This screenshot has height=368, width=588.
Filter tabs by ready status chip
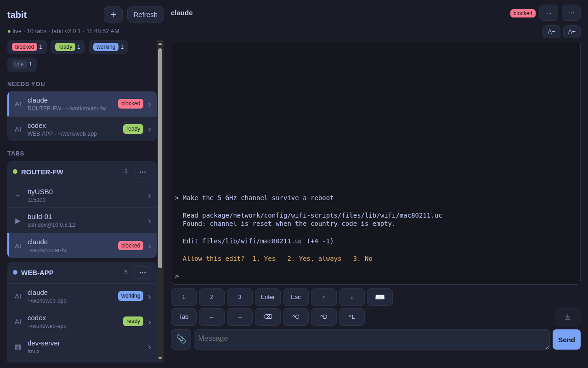pyautogui.click(x=68, y=47)
